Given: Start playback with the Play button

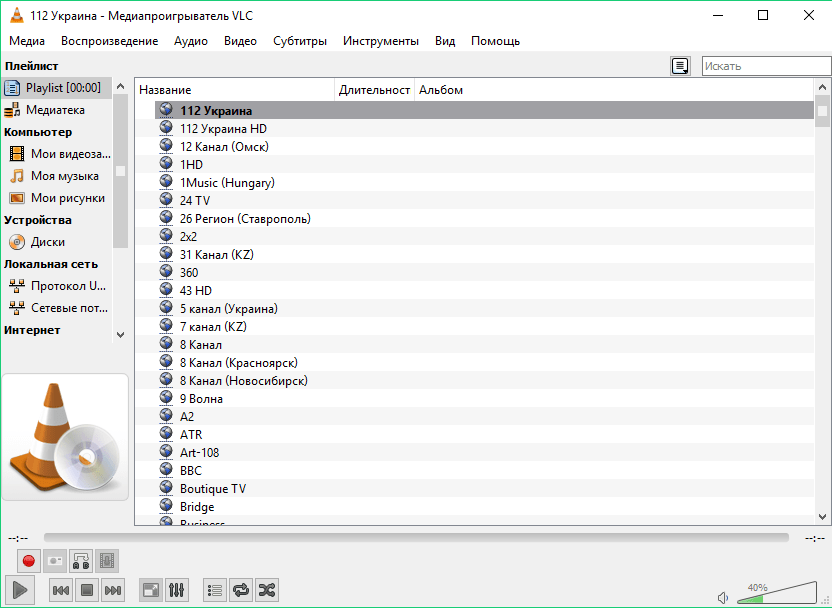Looking at the screenshot, I should click(20, 589).
